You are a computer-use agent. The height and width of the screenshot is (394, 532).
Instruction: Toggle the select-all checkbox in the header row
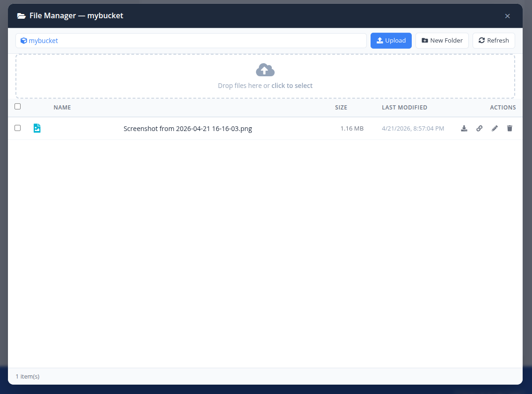pos(17,106)
